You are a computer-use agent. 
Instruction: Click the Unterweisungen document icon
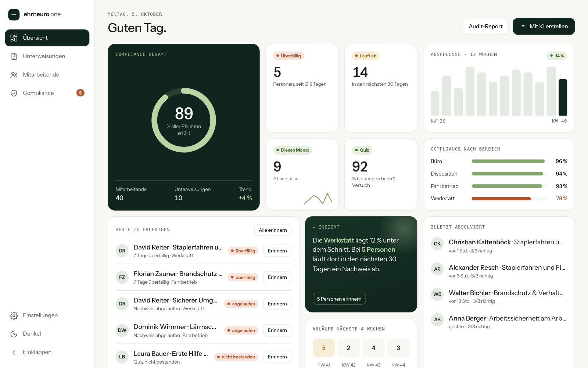[14, 56]
